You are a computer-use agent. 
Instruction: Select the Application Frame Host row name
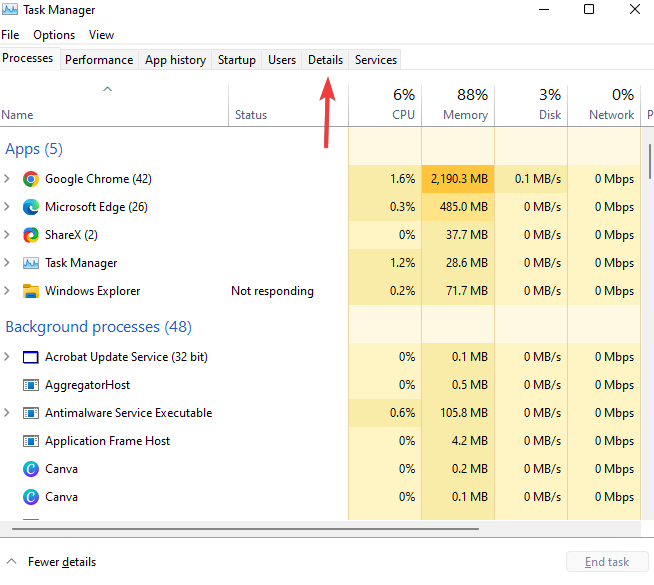pos(108,441)
